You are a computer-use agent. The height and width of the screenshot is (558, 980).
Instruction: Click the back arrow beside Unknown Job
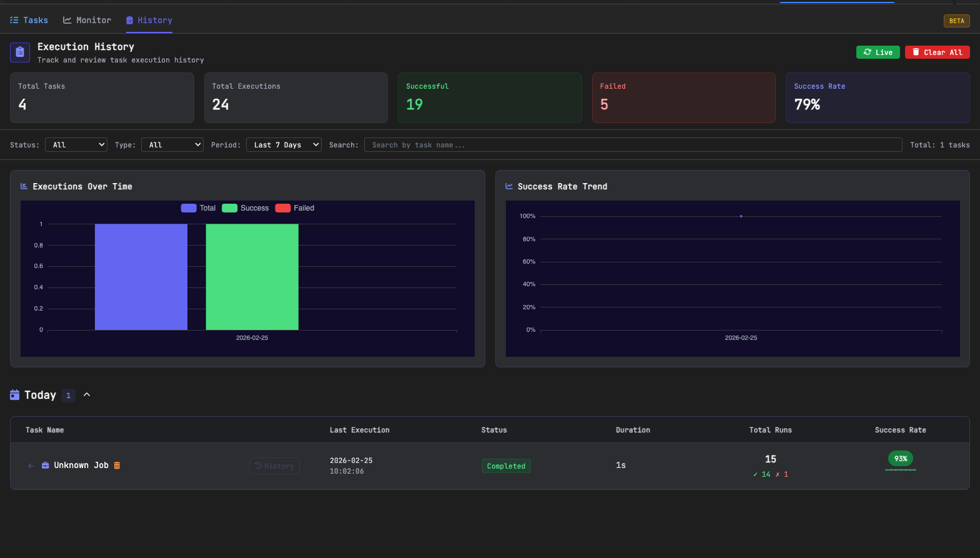point(31,466)
